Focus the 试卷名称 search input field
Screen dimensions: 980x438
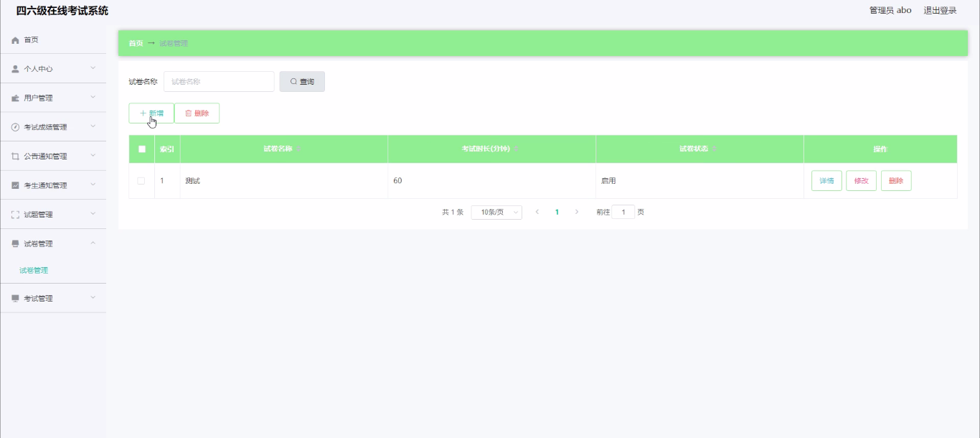219,82
